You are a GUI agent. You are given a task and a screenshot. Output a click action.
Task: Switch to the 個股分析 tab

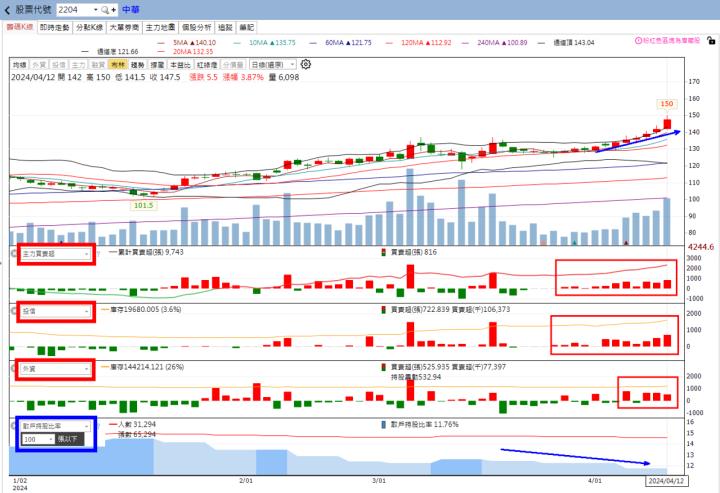(x=197, y=28)
